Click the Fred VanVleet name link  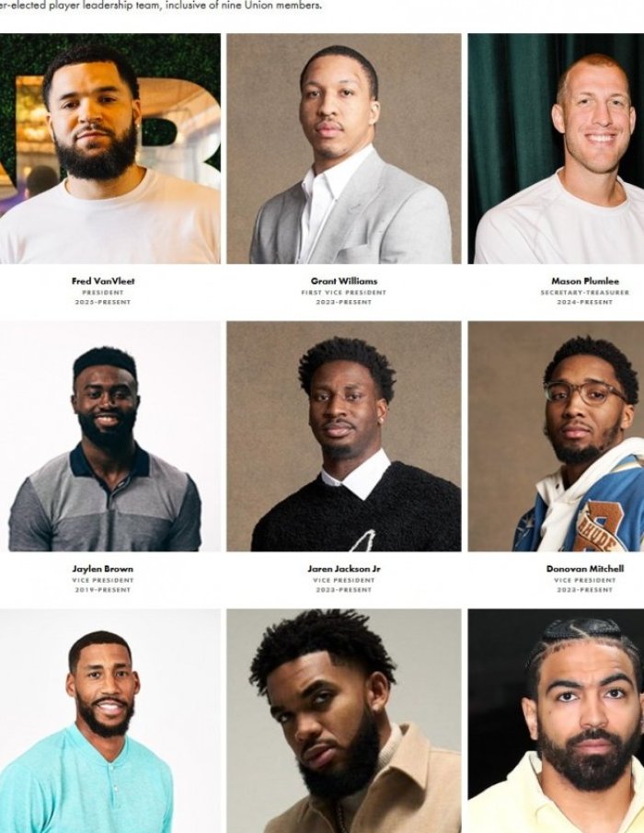[103, 281]
